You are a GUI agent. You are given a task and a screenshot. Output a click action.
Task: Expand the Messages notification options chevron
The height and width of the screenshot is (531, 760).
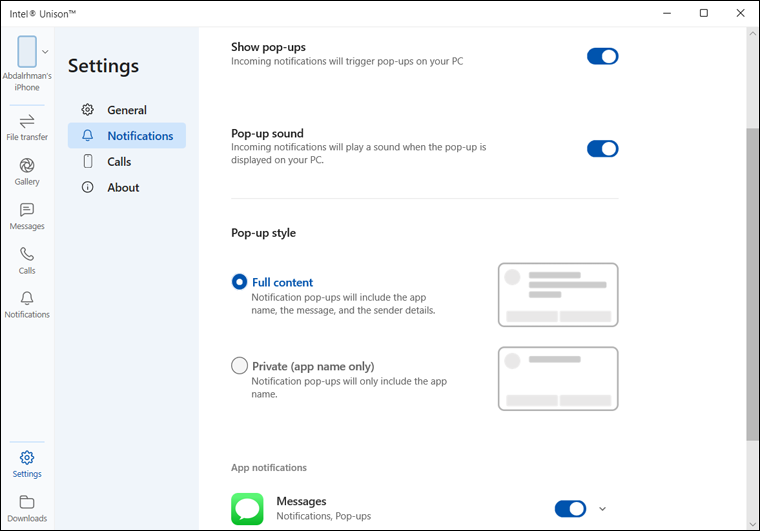[x=602, y=509]
